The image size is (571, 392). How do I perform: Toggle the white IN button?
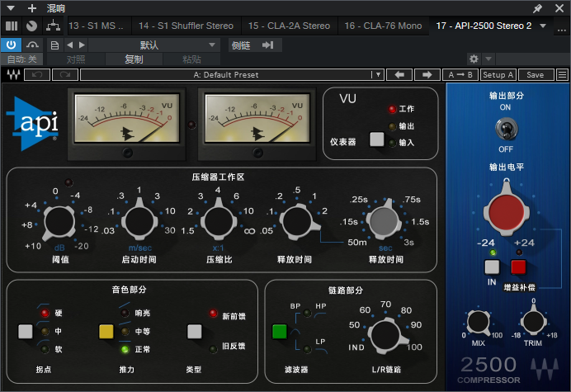point(492,267)
